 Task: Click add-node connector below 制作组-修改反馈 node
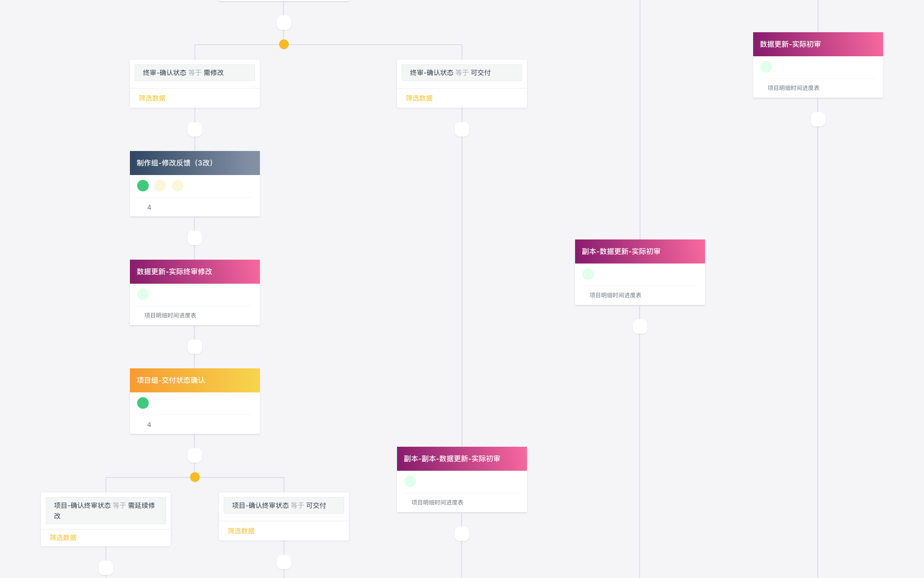coord(195,238)
